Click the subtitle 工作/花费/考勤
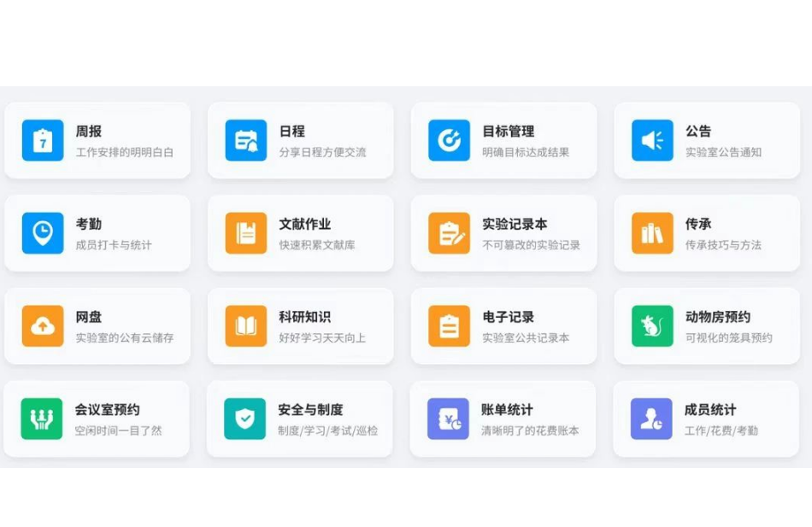The width and height of the screenshot is (812, 527). [x=721, y=431]
